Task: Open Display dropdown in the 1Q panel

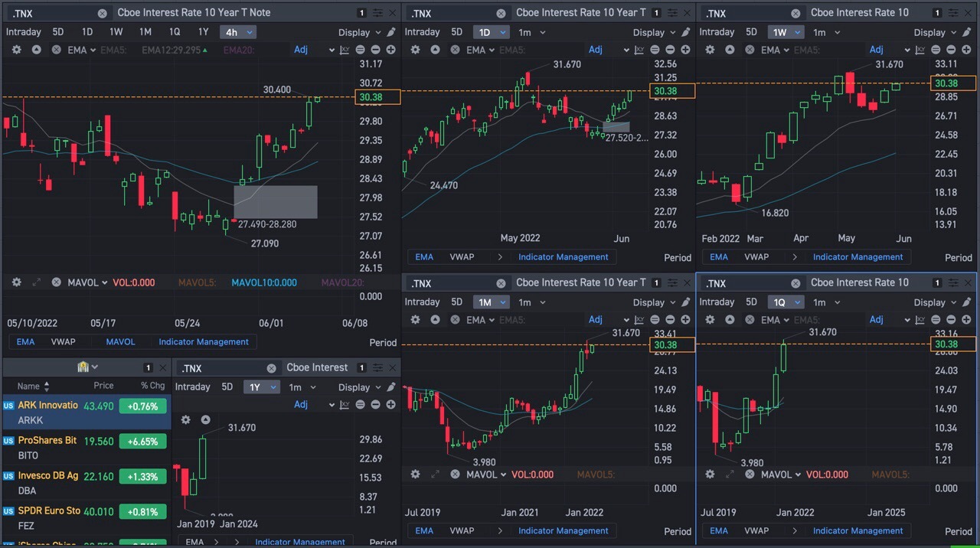Action: click(936, 302)
